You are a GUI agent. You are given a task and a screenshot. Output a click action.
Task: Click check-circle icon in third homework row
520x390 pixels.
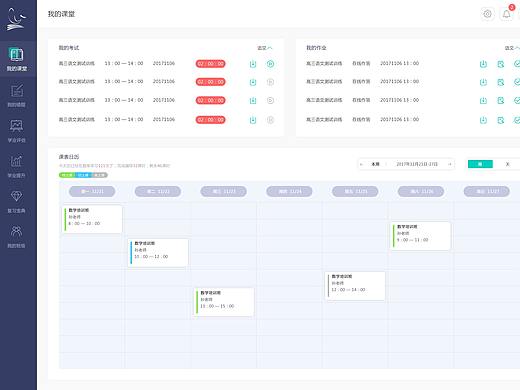point(517,100)
